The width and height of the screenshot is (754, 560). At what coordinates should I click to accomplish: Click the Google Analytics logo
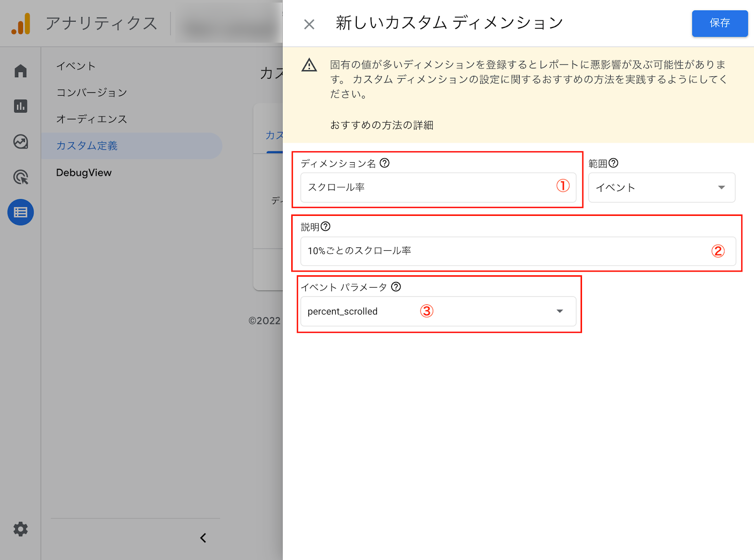coord(21,24)
